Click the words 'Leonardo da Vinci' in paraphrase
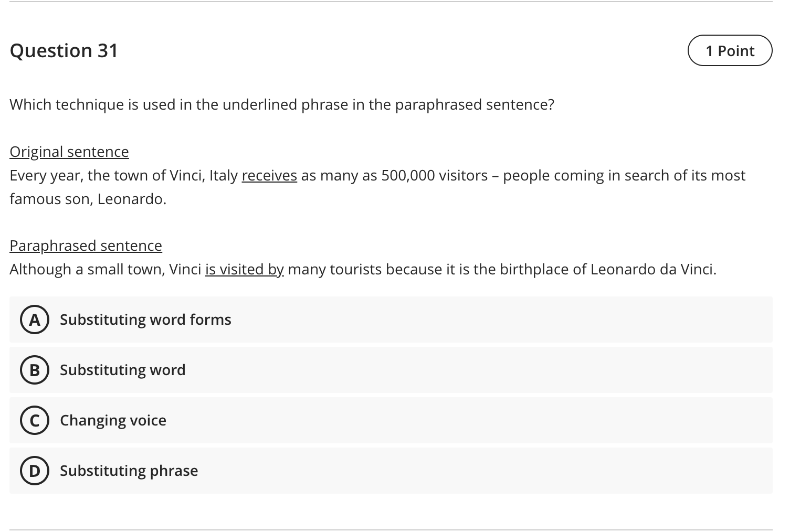 tap(652, 269)
